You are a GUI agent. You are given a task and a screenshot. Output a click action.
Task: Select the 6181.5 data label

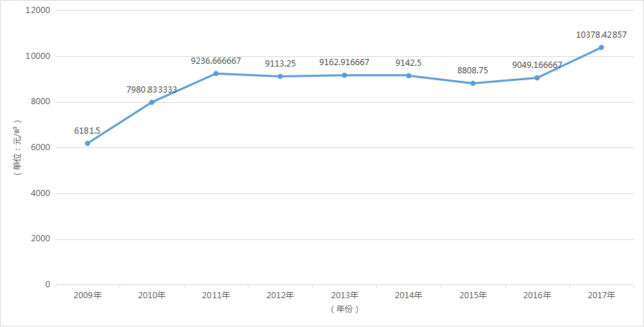[x=88, y=130]
